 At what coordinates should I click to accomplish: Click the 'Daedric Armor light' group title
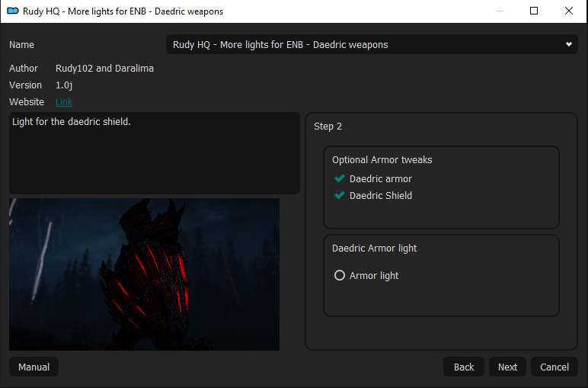point(374,249)
